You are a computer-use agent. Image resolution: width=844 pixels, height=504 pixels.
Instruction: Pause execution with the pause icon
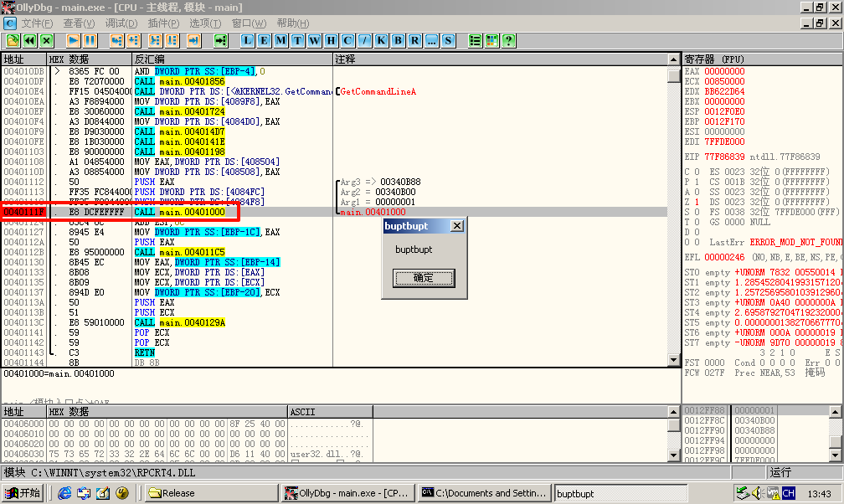(x=90, y=40)
